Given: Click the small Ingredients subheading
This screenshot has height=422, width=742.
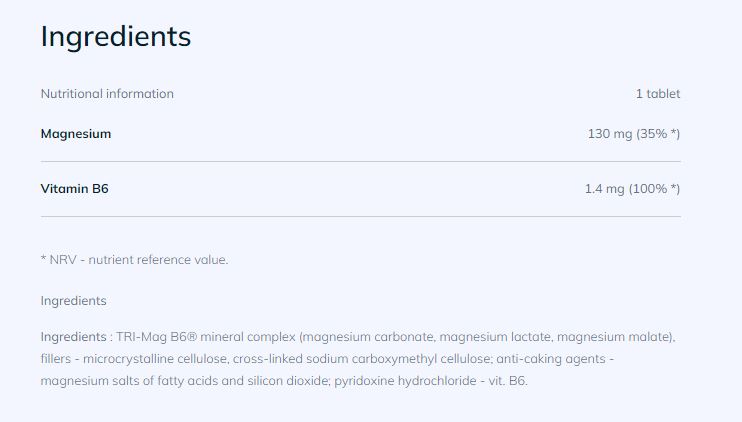Looking at the screenshot, I should (73, 301).
